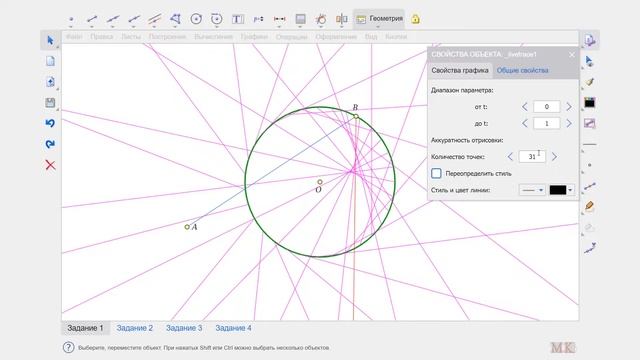Screen dimensions: 640x360
Task: Click the line style icon on right sidebar
Action: (x=590, y=144)
